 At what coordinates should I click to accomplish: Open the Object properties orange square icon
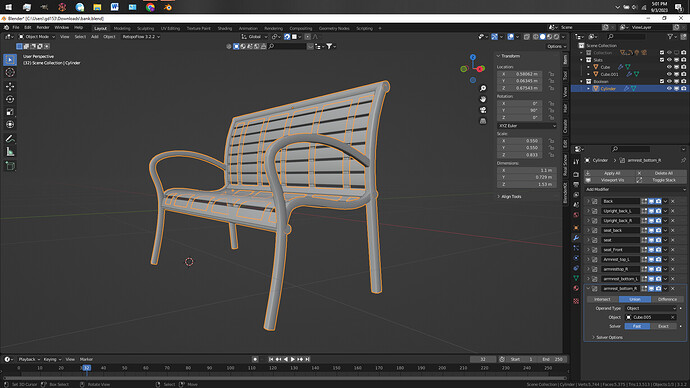pyautogui.click(x=576, y=227)
